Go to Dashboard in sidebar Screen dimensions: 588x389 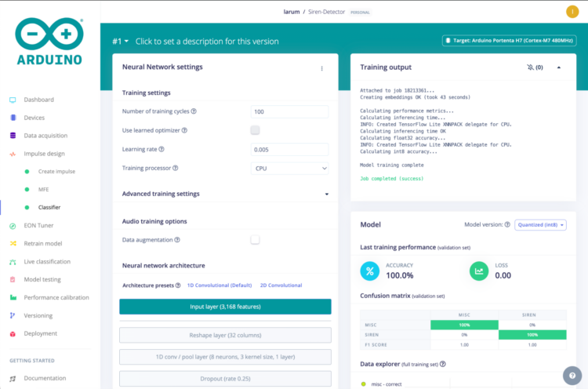[x=39, y=100]
